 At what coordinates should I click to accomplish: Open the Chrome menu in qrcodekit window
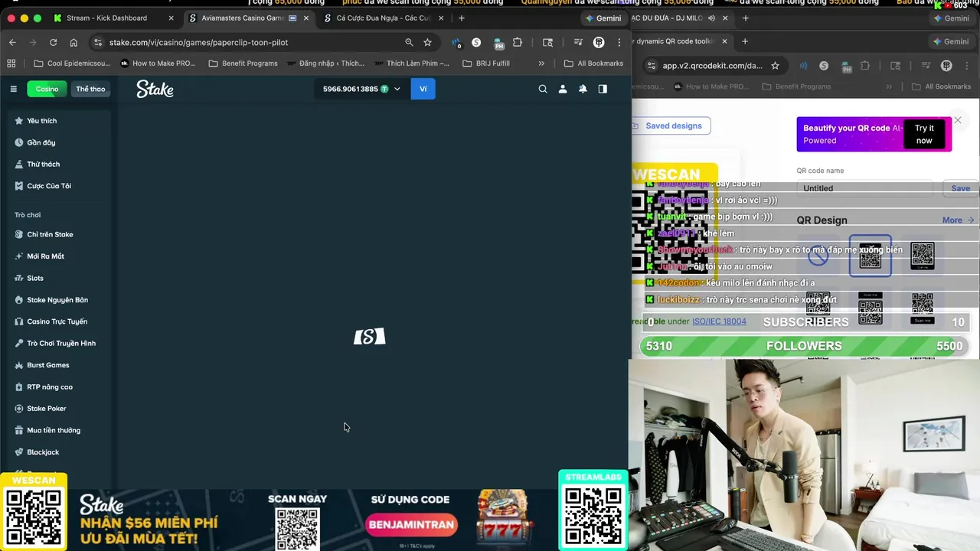tap(966, 66)
